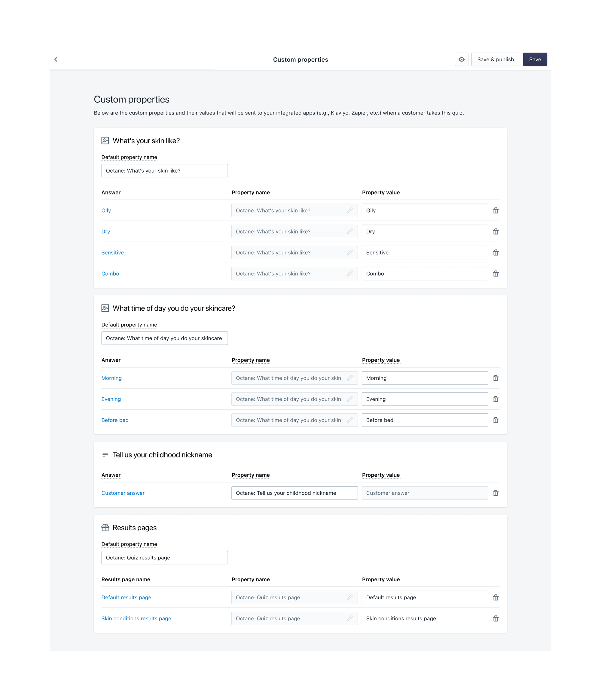Click childhood nickname property name field
The width and height of the screenshot is (601, 700).
point(294,493)
